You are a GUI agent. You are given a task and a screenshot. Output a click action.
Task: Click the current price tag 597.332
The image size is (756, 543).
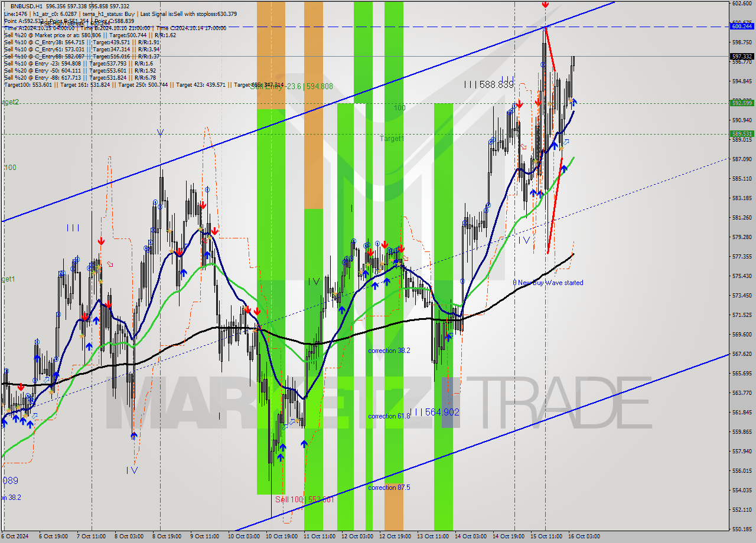tap(742, 57)
